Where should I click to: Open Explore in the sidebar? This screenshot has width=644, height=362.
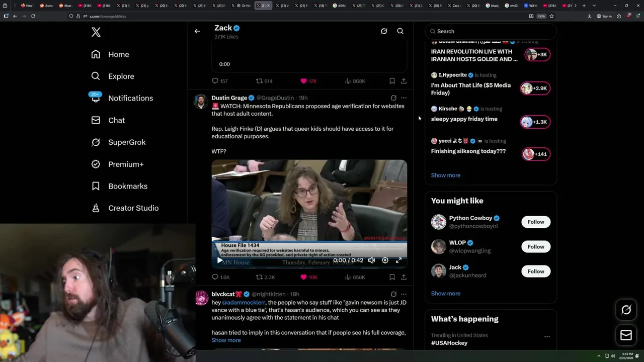pyautogui.click(x=113, y=76)
